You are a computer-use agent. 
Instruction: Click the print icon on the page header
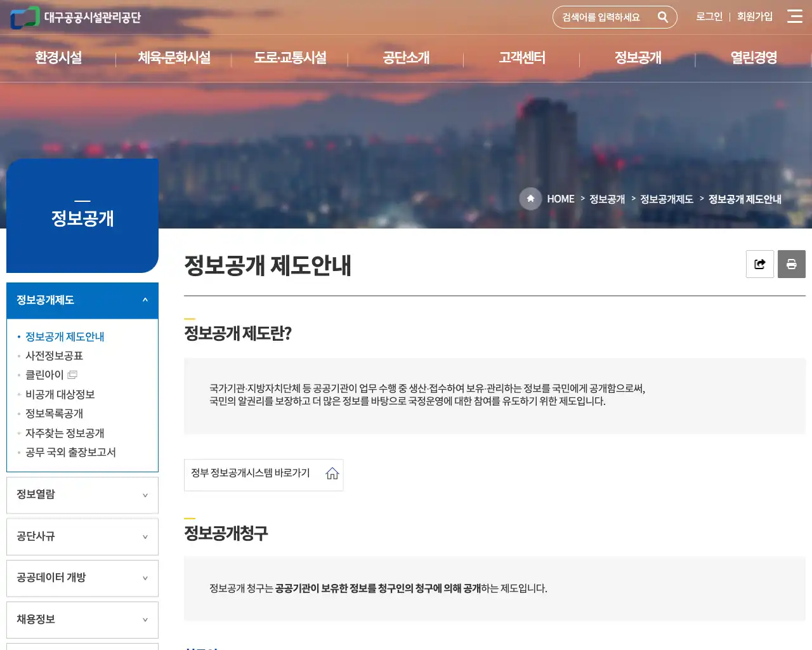tap(791, 264)
